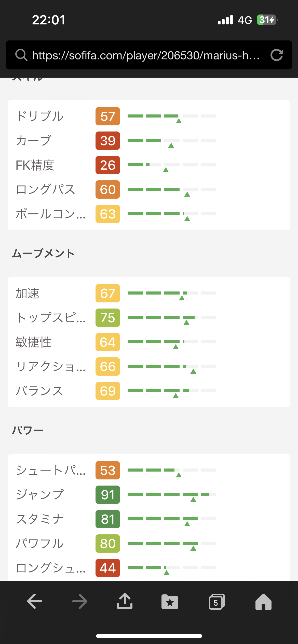Open the share sheet icon

coord(125,601)
